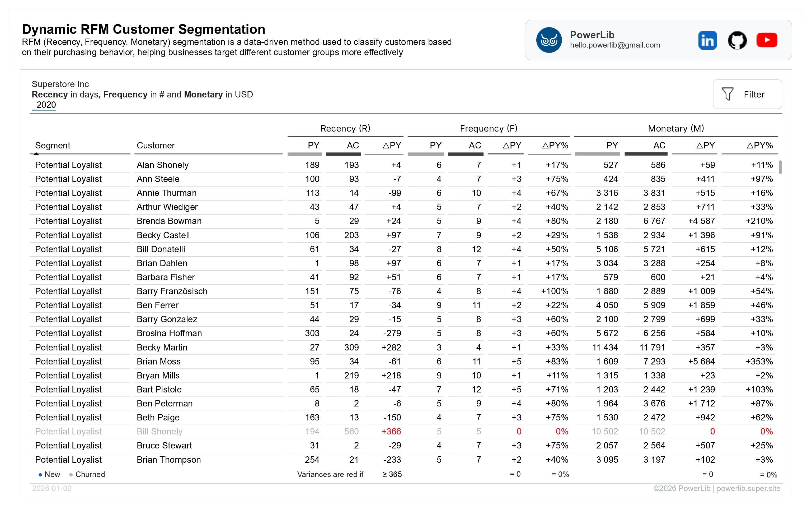
Task: Click the blue New legend dot
Action: (40, 475)
